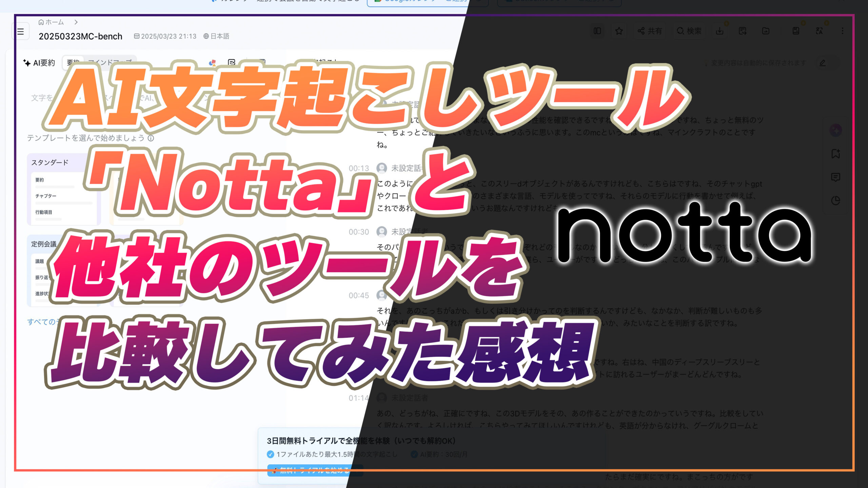The height and width of the screenshot is (488, 868).
Task: Click the speaker avatar at 00:30
Action: pos(382,232)
